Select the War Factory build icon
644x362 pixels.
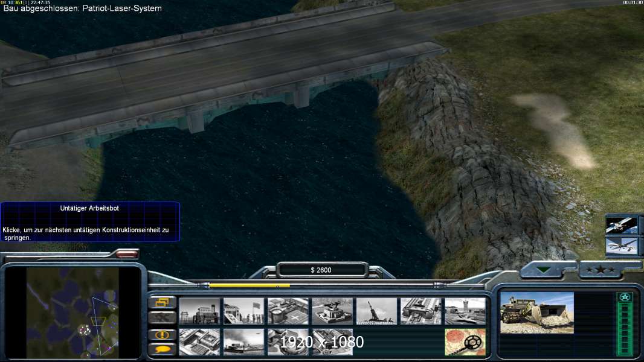421,311
